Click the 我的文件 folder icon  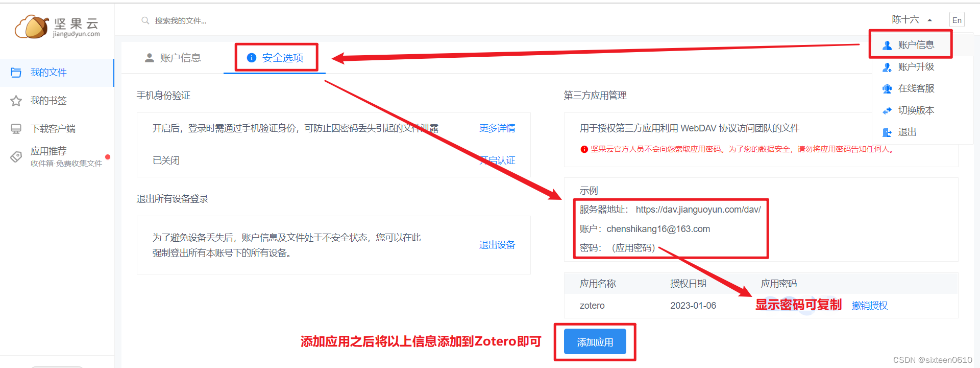tap(16, 73)
